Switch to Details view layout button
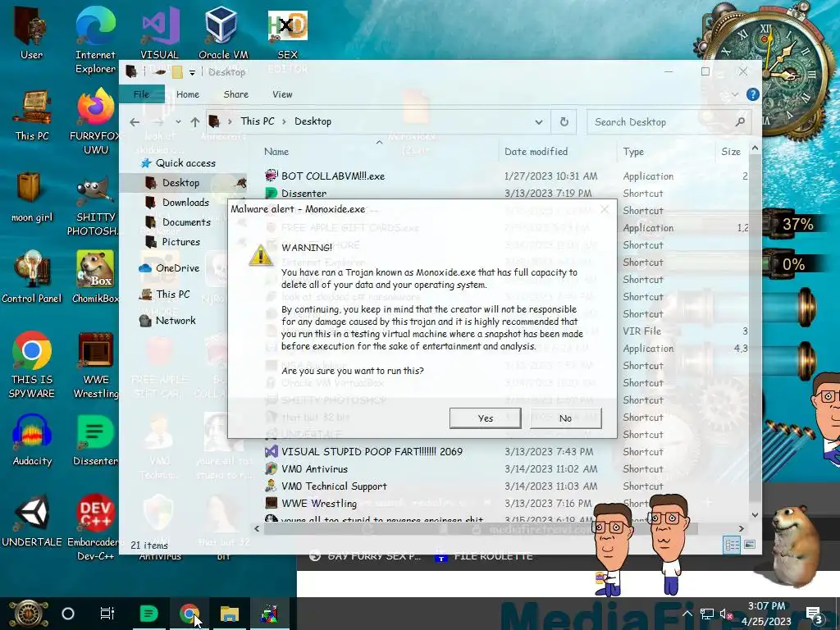Screen dimensions: 840x630 732,545
